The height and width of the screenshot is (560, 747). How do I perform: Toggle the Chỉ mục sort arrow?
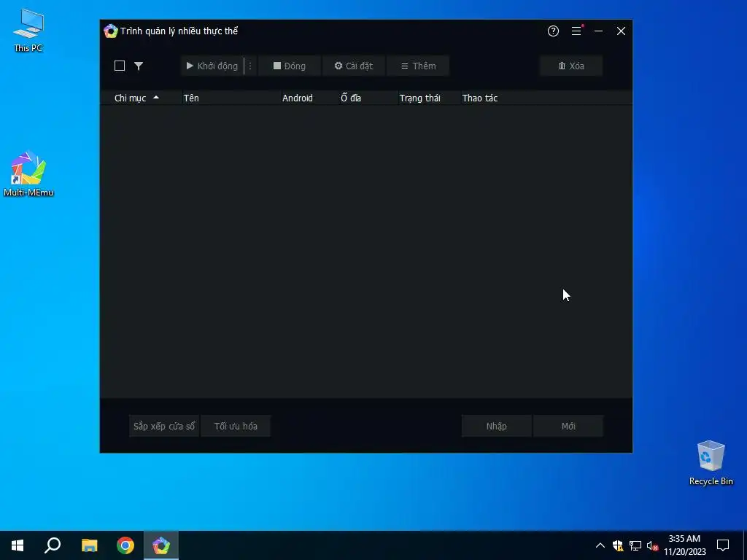coord(156,97)
